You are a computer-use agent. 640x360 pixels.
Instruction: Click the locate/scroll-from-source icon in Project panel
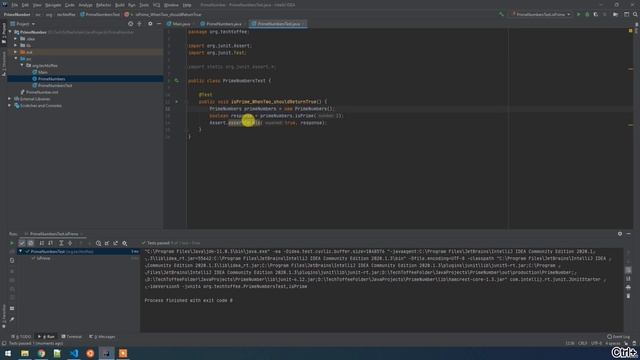pyautogui.click(x=130, y=24)
